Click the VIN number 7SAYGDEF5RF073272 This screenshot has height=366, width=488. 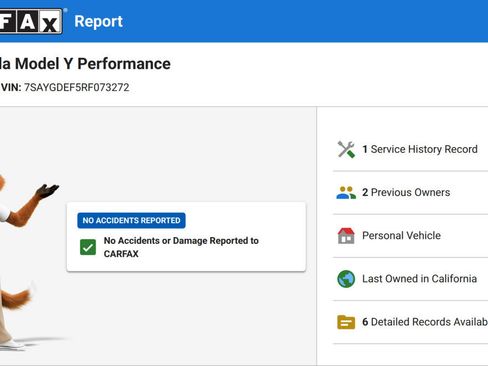(x=76, y=87)
